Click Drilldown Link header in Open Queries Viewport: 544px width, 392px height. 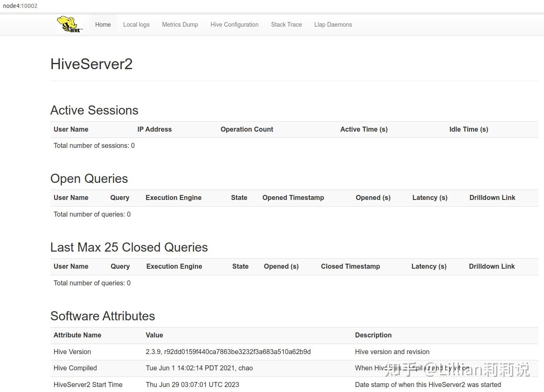click(x=492, y=197)
